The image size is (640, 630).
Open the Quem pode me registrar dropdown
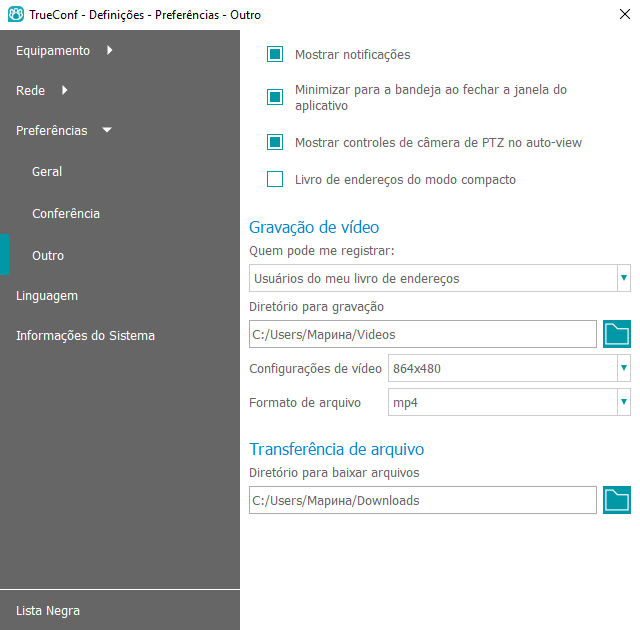pos(440,278)
